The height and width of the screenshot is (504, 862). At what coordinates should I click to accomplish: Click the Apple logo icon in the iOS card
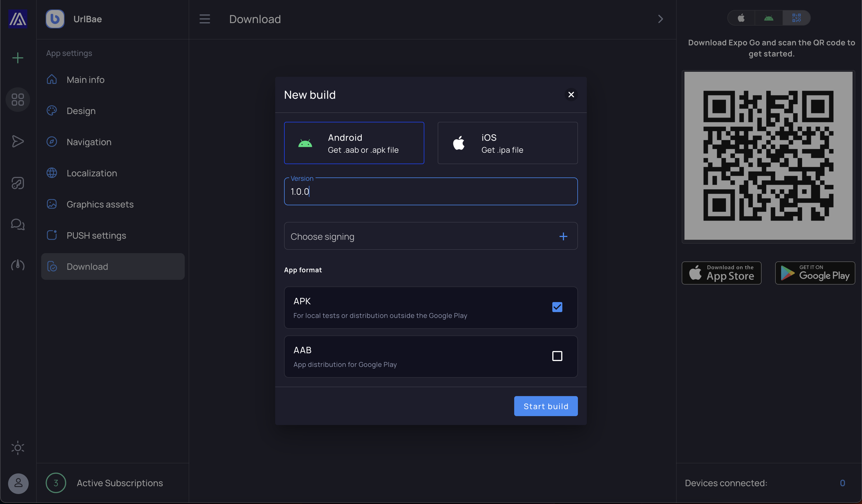(x=459, y=143)
